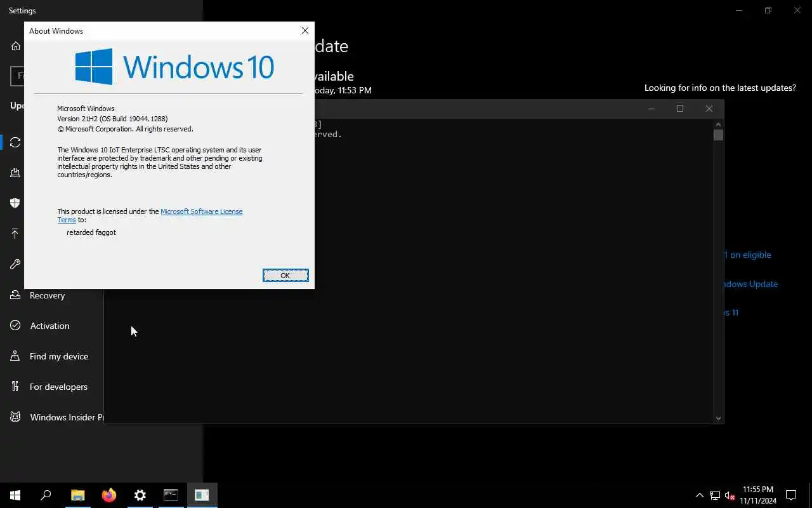Select the Backup upward-arrow icon in sidebar
This screenshot has width=812, height=508.
15,234
